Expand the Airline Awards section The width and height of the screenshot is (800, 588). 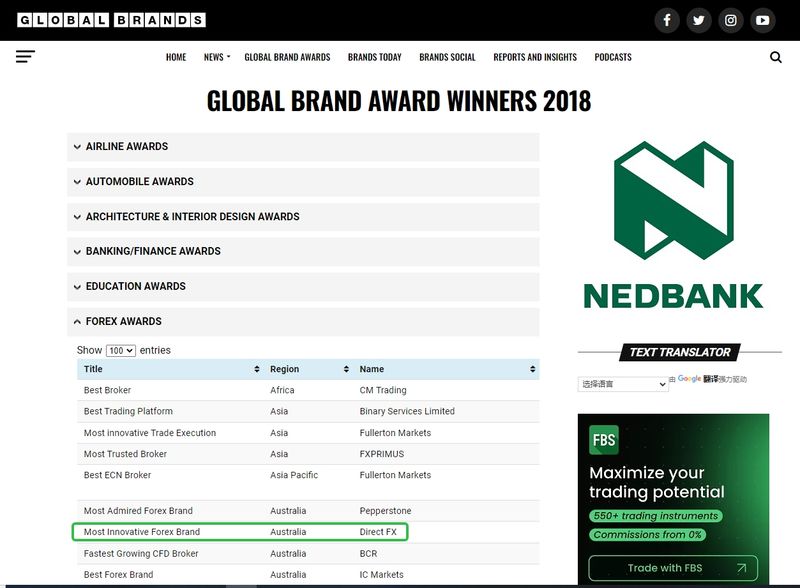click(303, 147)
